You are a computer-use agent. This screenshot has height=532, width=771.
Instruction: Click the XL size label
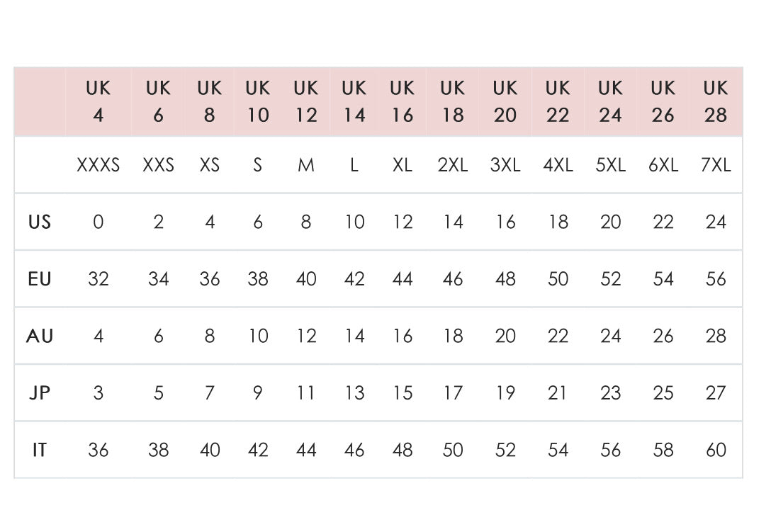(x=403, y=165)
